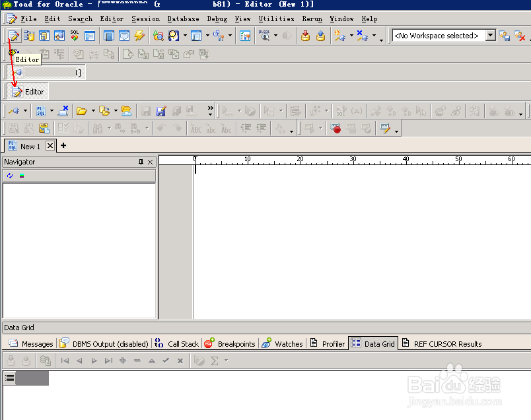This screenshot has height=420, width=531.
Task: Click the options checklist icon in main toolbar
Action: (245, 36)
